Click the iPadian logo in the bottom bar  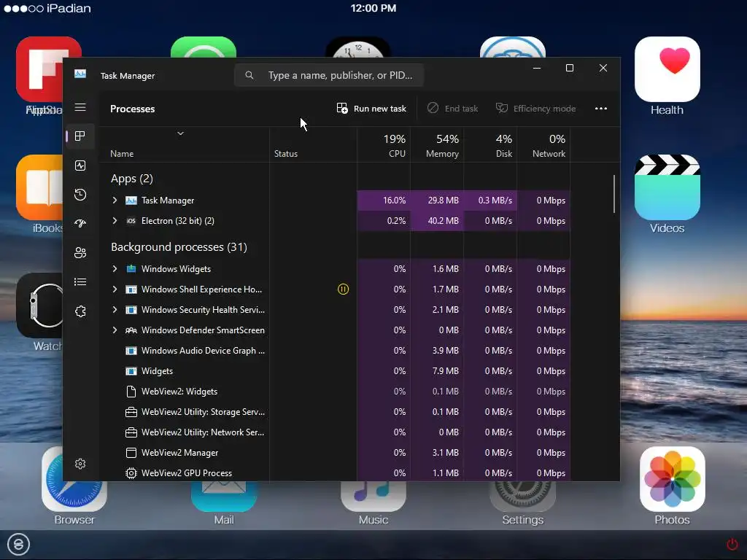[x=18, y=544]
